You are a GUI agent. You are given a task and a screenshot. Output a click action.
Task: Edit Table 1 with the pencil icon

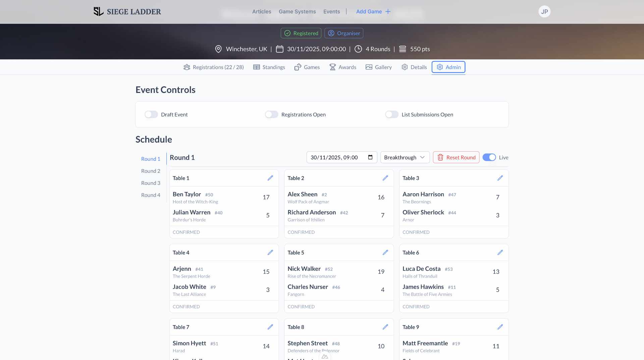pos(270,178)
